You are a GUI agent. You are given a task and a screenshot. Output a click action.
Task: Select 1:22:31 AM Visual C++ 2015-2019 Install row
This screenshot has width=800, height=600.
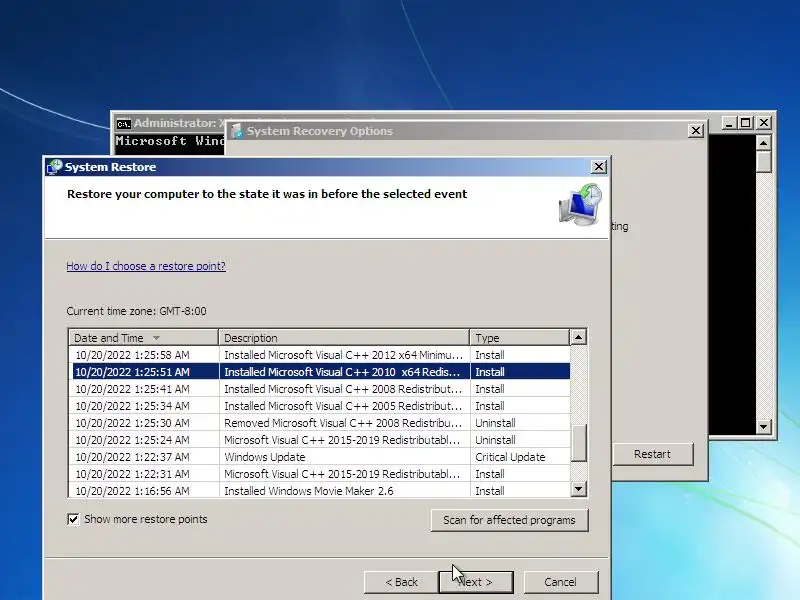[319, 474]
